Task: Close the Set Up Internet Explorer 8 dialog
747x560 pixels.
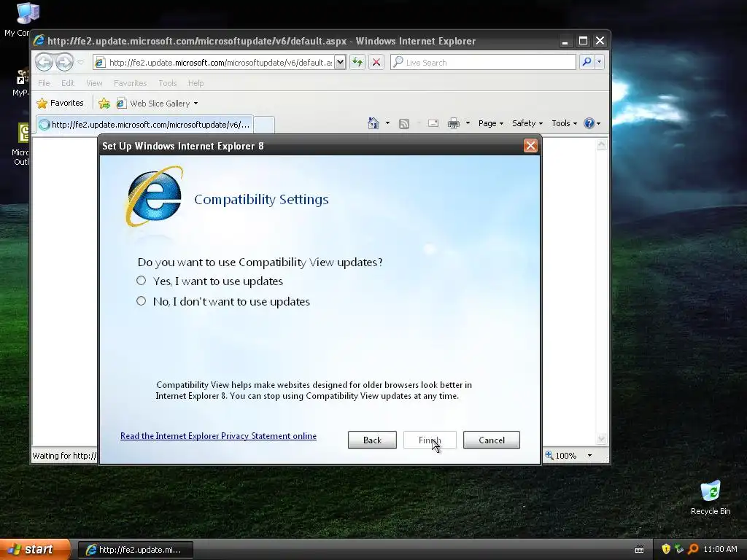Action: (530, 146)
